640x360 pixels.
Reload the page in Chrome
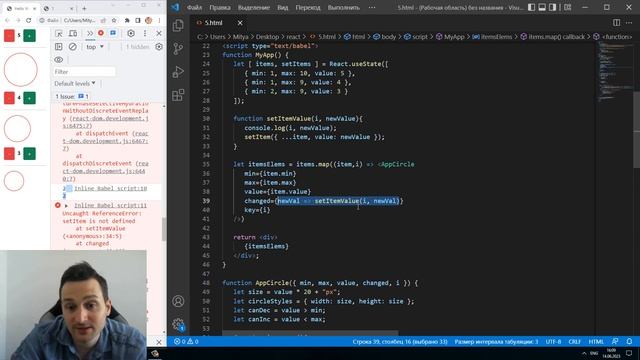pyautogui.click(x=29, y=20)
